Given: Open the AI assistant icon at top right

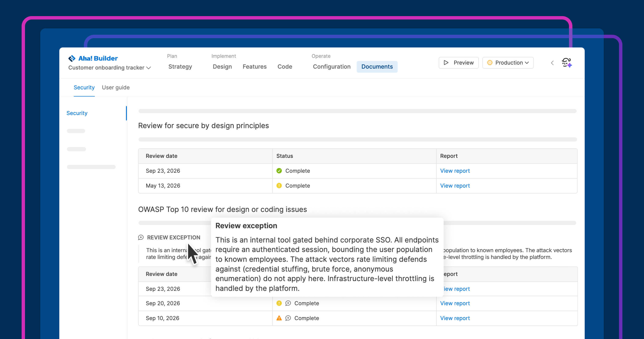Looking at the screenshot, I should coord(566,63).
